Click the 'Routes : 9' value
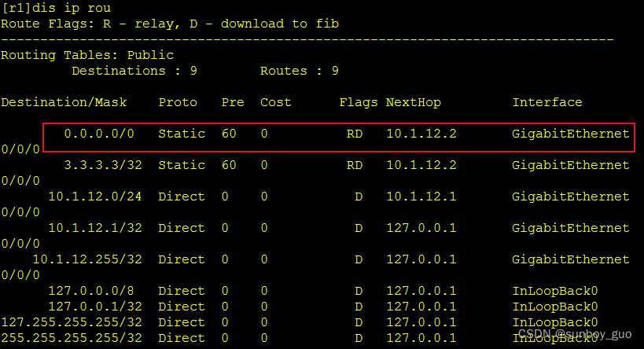 [x=300, y=71]
